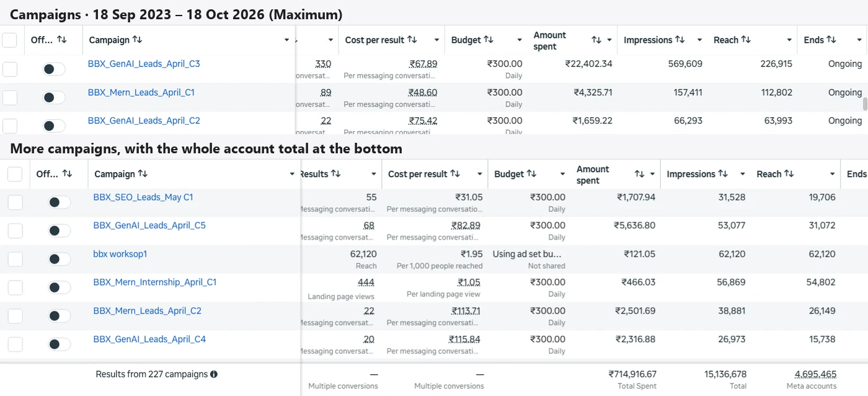Open Reach column dropdown in More campaigns table
868x396 pixels.
pos(832,174)
